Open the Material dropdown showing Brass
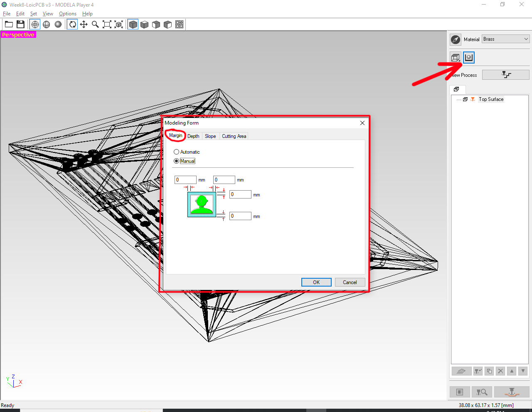 pos(506,39)
